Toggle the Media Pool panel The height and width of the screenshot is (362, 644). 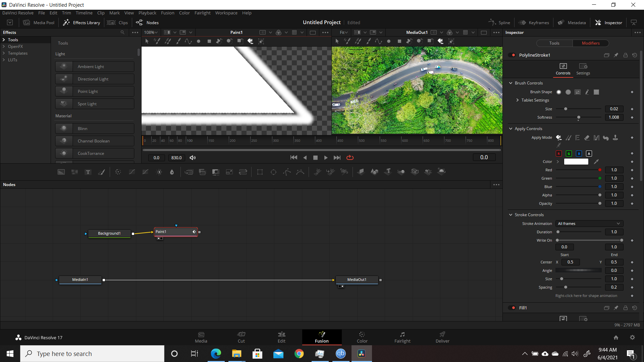click(39, 22)
